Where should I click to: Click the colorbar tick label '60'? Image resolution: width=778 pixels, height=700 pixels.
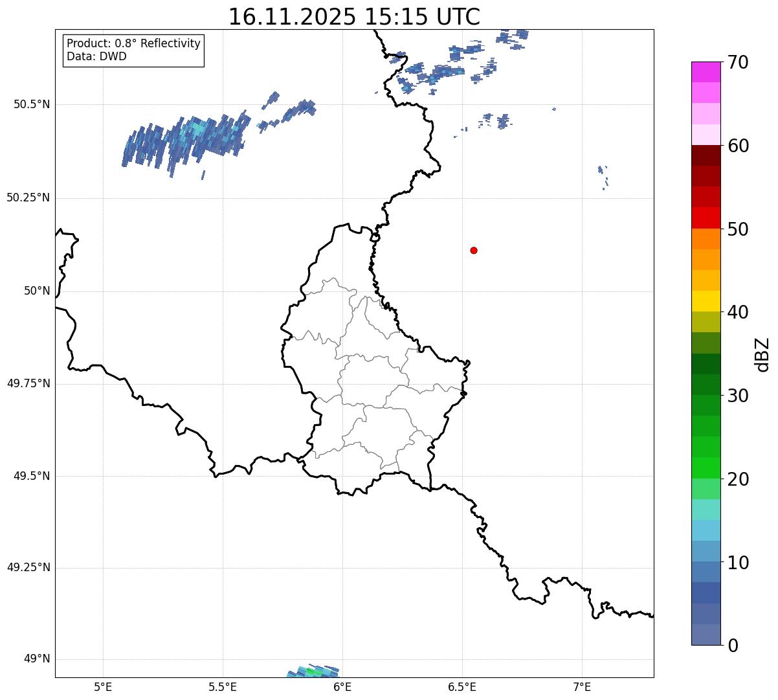tap(738, 146)
